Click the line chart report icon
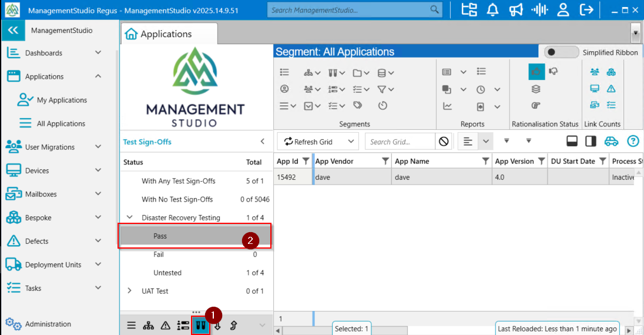 tap(447, 106)
